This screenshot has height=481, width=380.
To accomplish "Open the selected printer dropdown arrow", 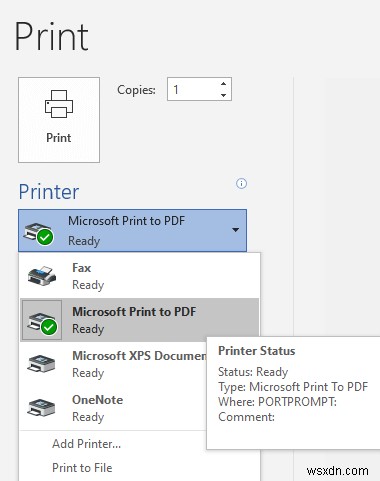I will tap(235, 230).
